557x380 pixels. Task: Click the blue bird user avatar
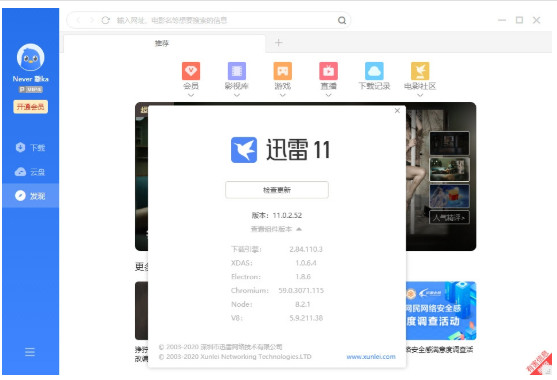click(x=31, y=57)
